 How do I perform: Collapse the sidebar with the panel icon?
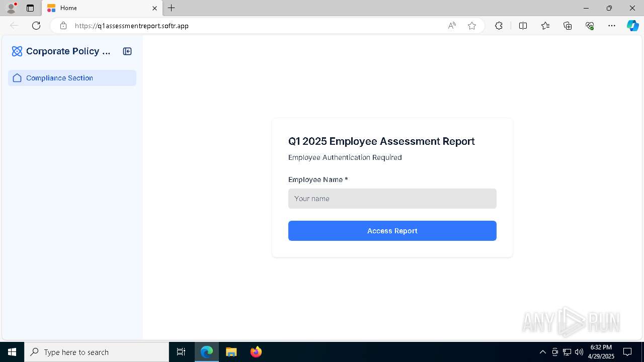pyautogui.click(x=127, y=51)
